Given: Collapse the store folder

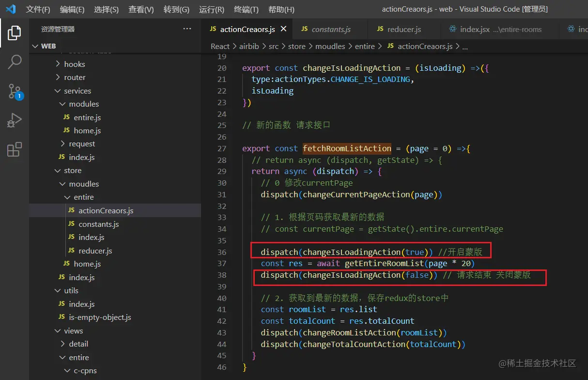Looking at the screenshot, I should tap(115, 170).
